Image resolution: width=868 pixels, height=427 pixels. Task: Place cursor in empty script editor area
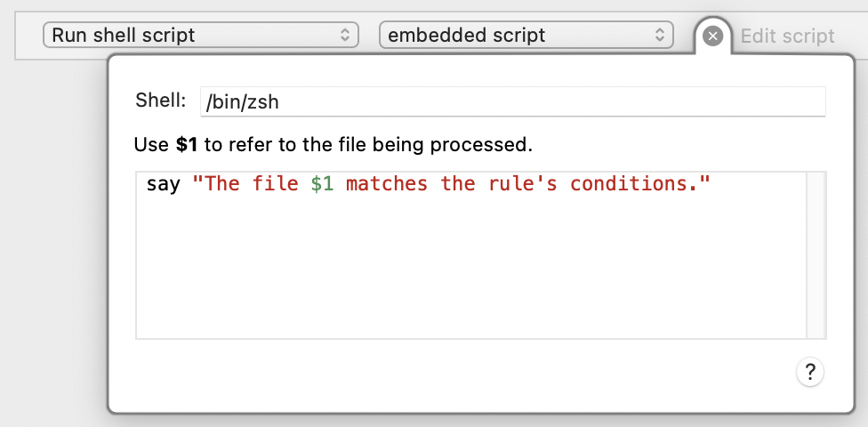470,266
